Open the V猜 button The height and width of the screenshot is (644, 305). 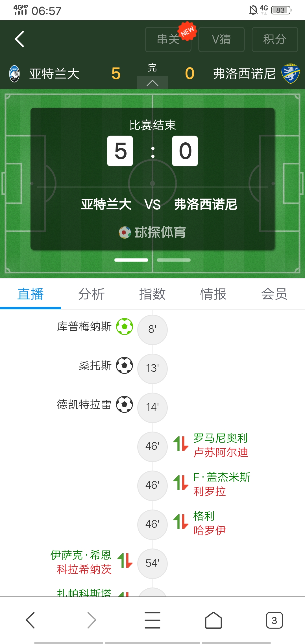[x=221, y=40]
